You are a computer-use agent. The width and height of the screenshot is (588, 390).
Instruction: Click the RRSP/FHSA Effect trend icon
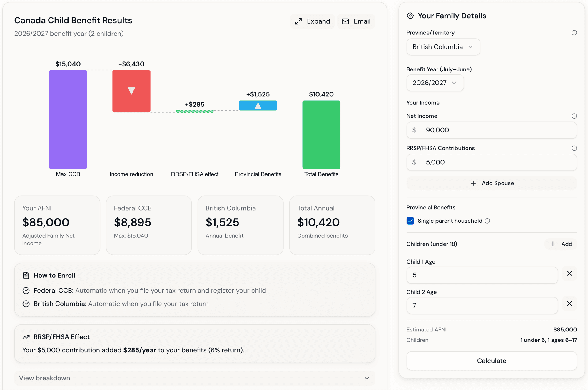(26, 337)
